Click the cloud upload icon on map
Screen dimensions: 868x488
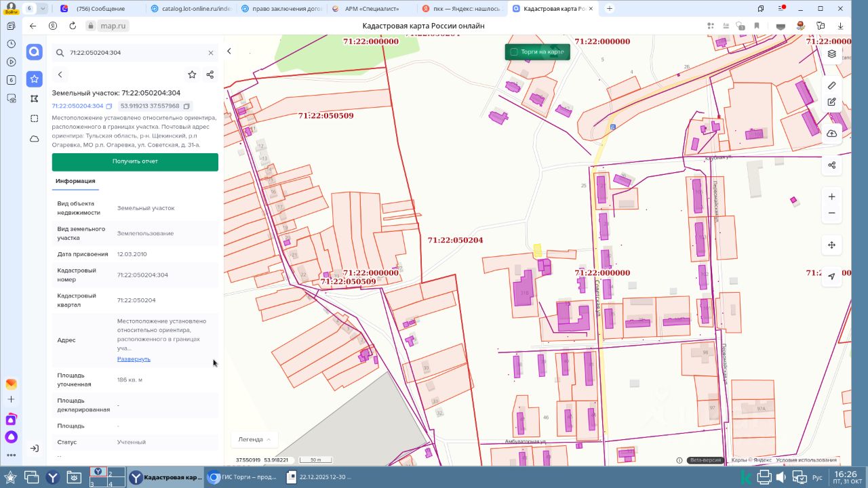click(831, 134)
